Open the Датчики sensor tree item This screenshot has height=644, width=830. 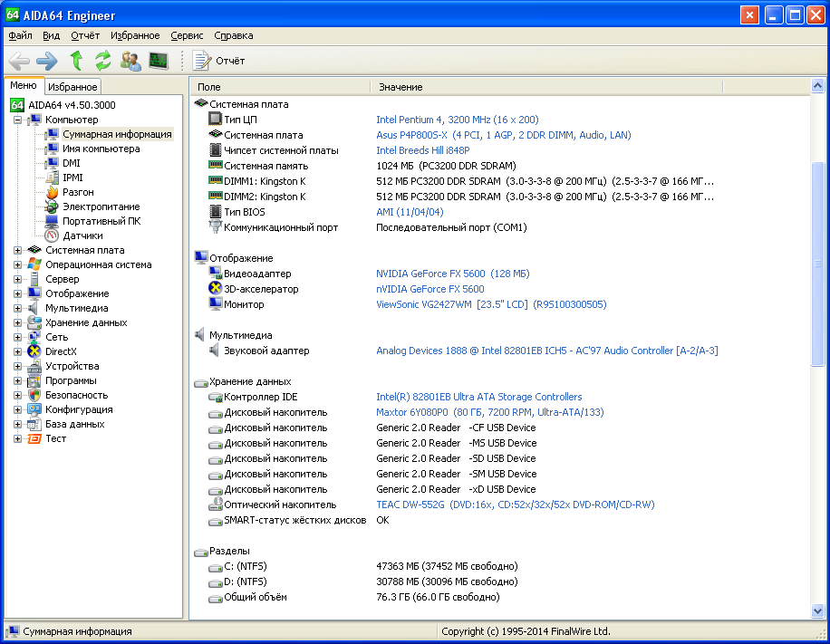pyautogui.click(x=82, y=235)
